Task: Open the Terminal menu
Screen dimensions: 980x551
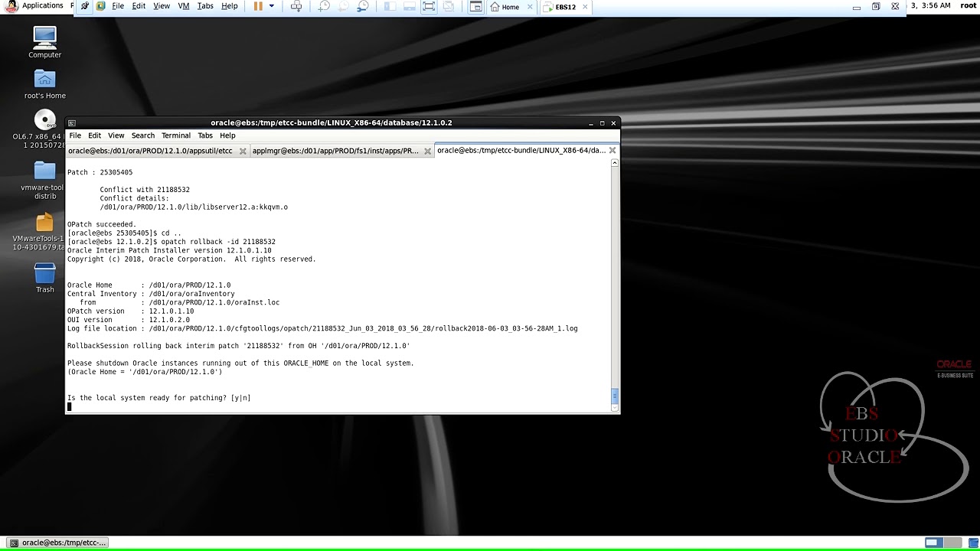Action: point(176,135)
